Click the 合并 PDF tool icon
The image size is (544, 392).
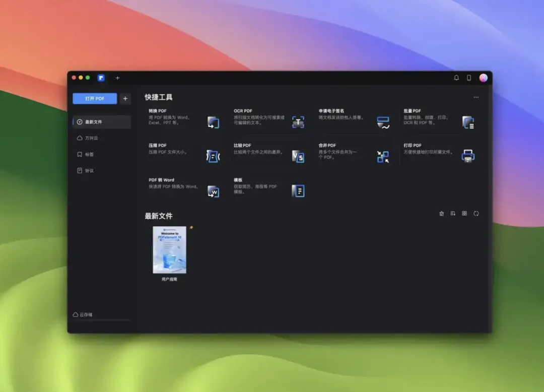(383, 157)
